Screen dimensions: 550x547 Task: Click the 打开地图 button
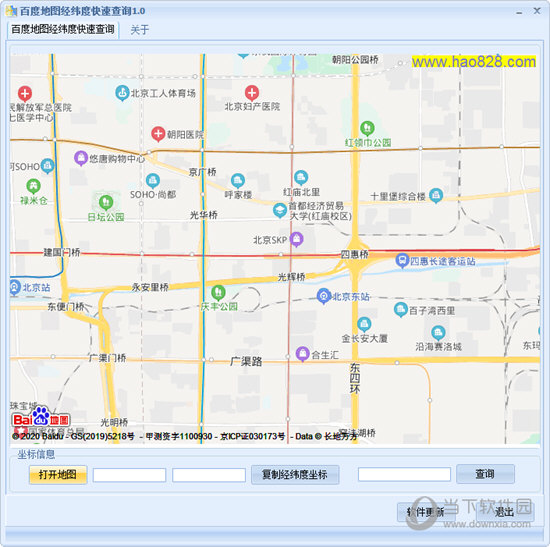click(x=58, y=475)
